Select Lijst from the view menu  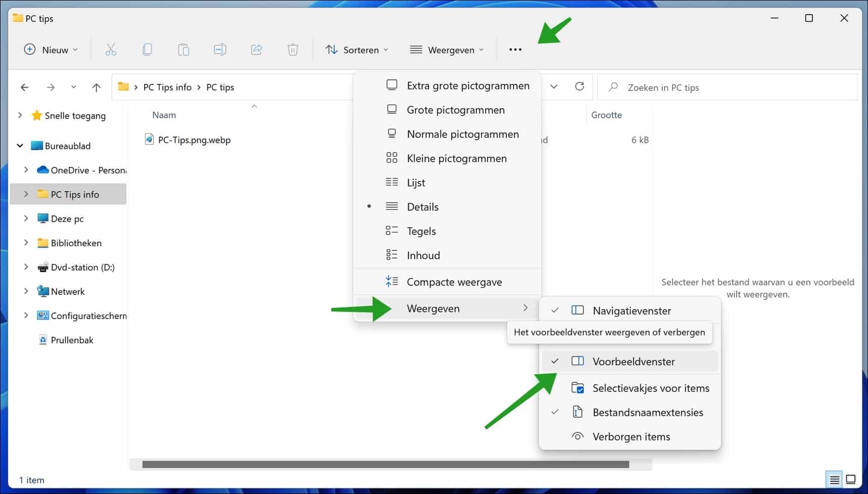point(415,182)
